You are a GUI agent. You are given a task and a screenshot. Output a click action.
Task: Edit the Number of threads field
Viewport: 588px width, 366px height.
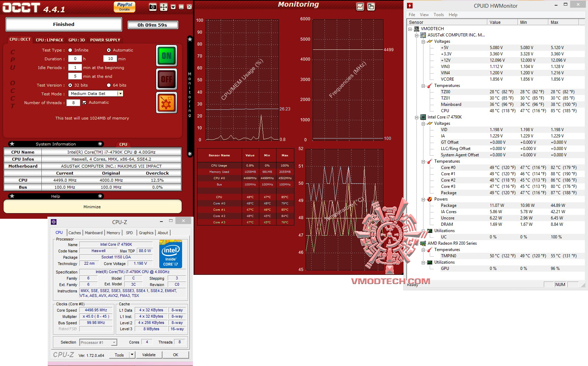pos(73,103)
